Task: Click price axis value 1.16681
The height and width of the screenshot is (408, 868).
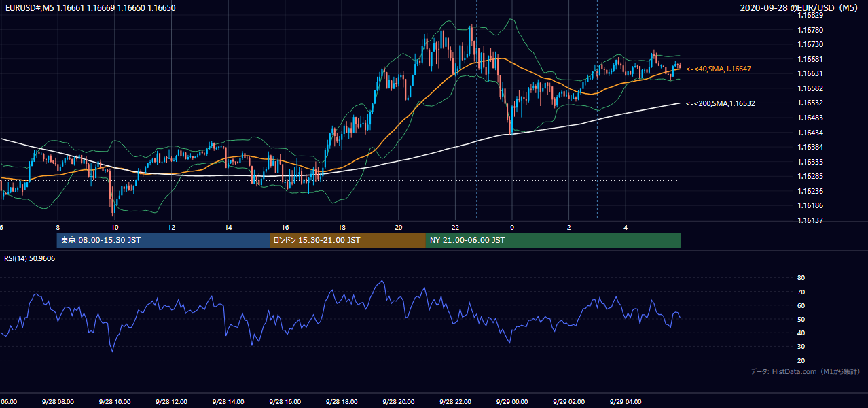Action: 810,59
